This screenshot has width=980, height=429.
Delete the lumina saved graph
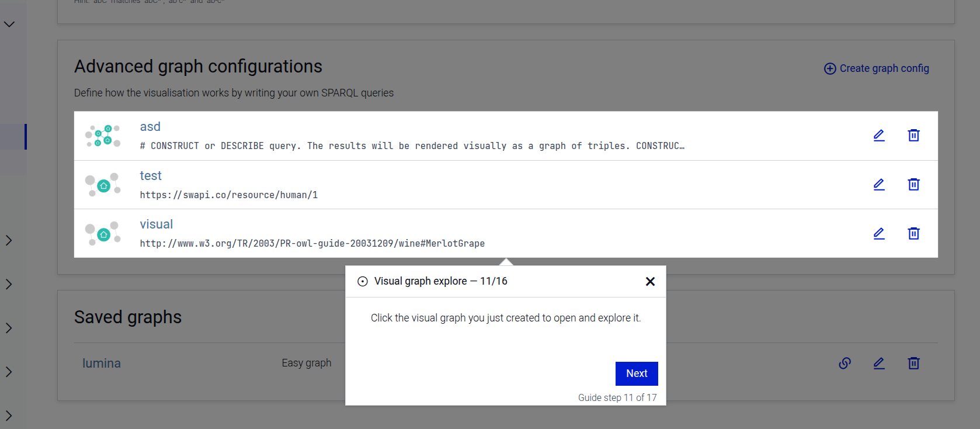[x=913, y=364]
